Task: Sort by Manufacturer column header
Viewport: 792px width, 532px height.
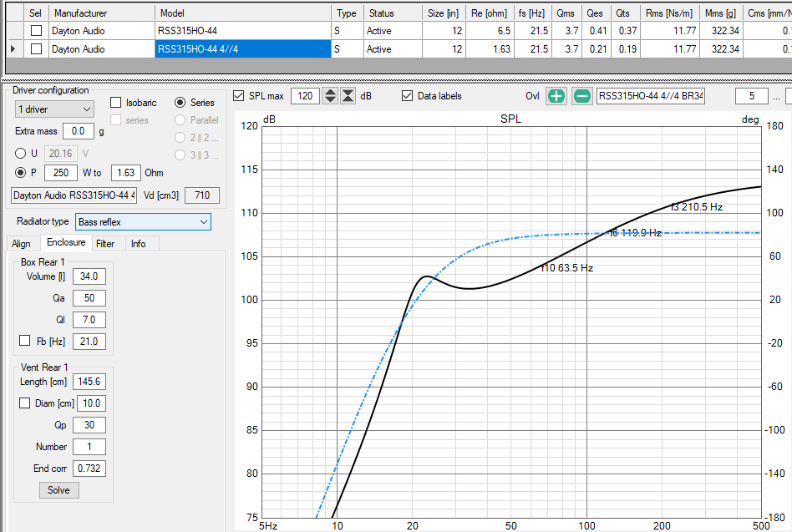Action: [102, 13]
